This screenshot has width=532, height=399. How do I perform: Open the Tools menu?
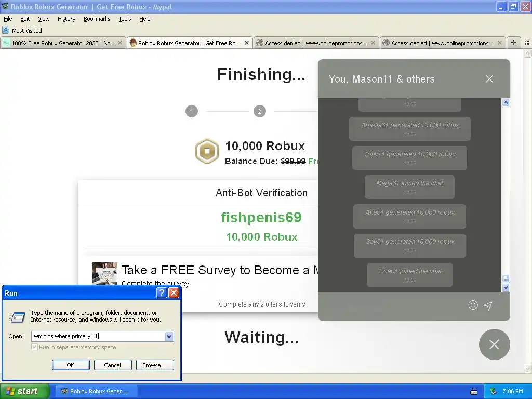125,19
